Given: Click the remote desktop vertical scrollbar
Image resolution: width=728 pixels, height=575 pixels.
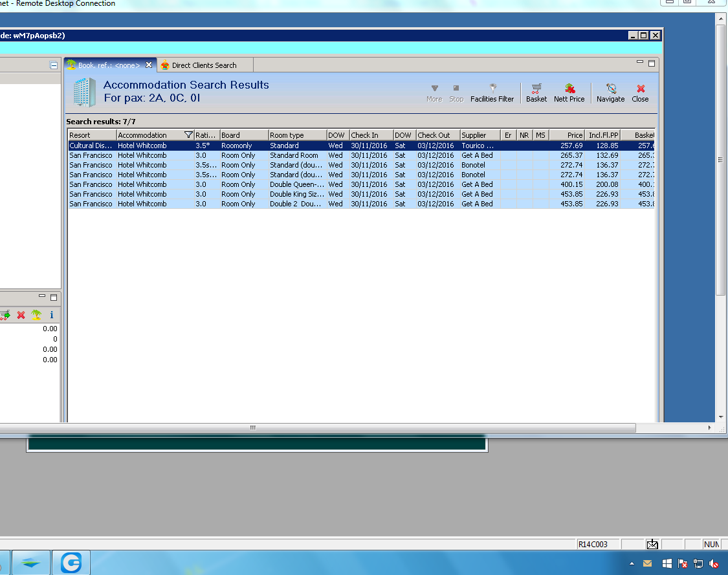Looking at the screenshot, I should tap(720, 160).
